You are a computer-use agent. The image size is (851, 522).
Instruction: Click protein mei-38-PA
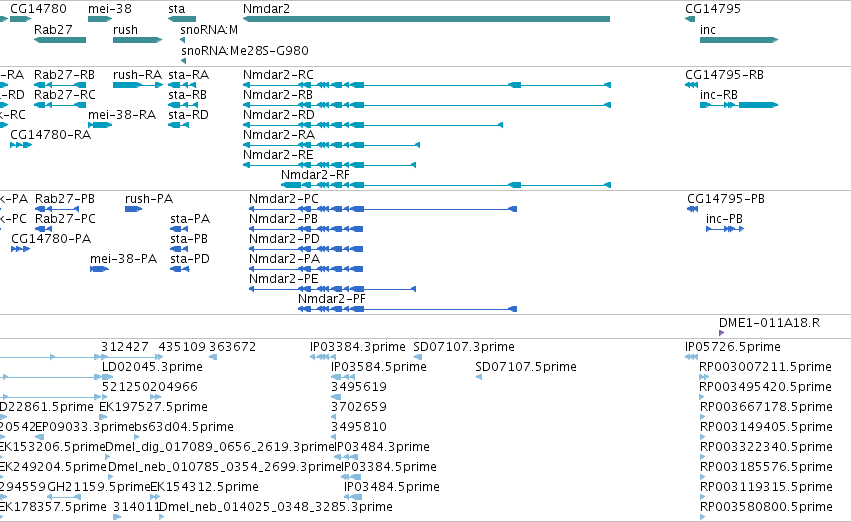point(123,259)
